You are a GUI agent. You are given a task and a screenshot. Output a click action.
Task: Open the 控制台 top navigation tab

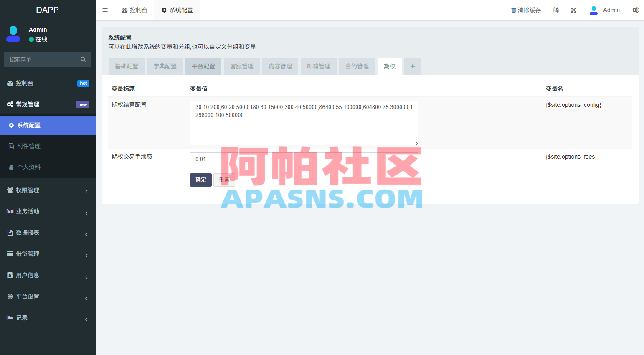pyautogui.click(x=134, y=10)
